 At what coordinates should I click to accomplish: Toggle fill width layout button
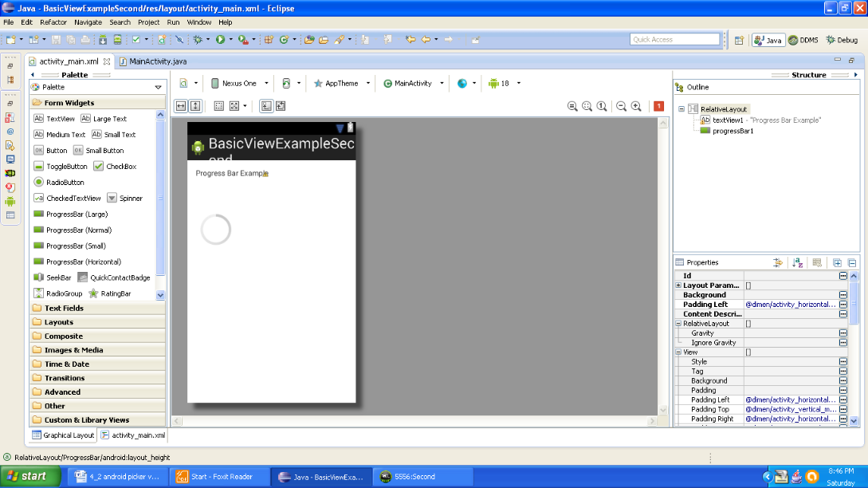[x=181, y=106]
